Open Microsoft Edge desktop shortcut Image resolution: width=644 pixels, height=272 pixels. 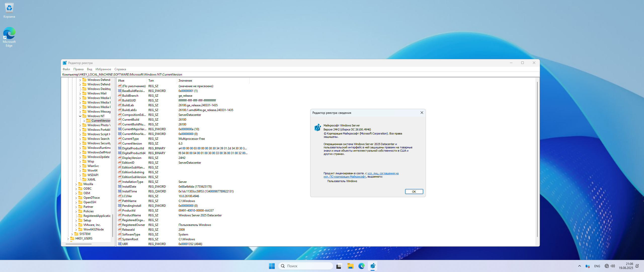coord(9,37)
